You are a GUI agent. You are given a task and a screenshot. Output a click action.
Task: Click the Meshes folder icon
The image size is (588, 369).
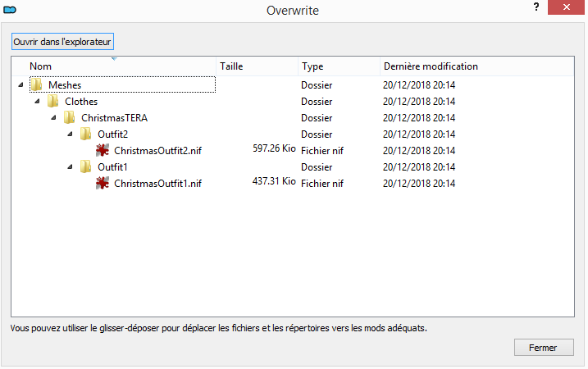[36, 84]
